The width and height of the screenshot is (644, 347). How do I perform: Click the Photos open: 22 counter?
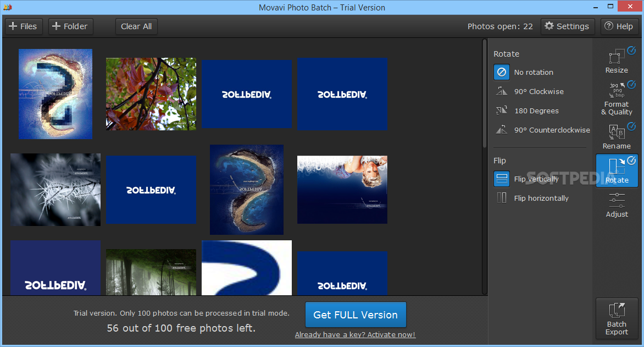500,26
